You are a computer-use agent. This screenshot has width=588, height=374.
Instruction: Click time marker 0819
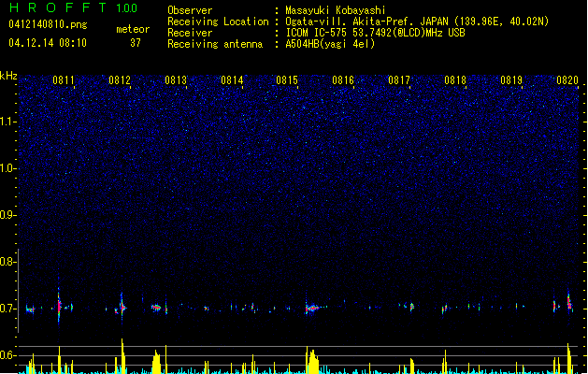click(511, 80)
